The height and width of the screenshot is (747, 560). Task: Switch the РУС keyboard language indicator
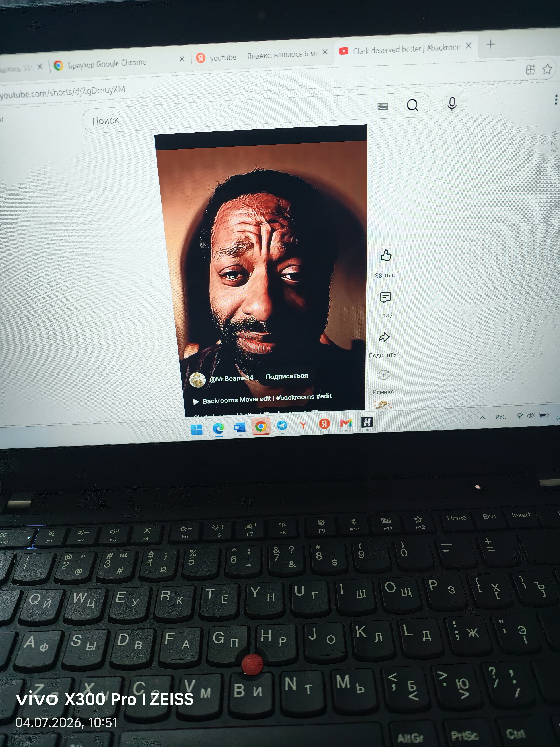pyautogui.click(x=501, y=417)
